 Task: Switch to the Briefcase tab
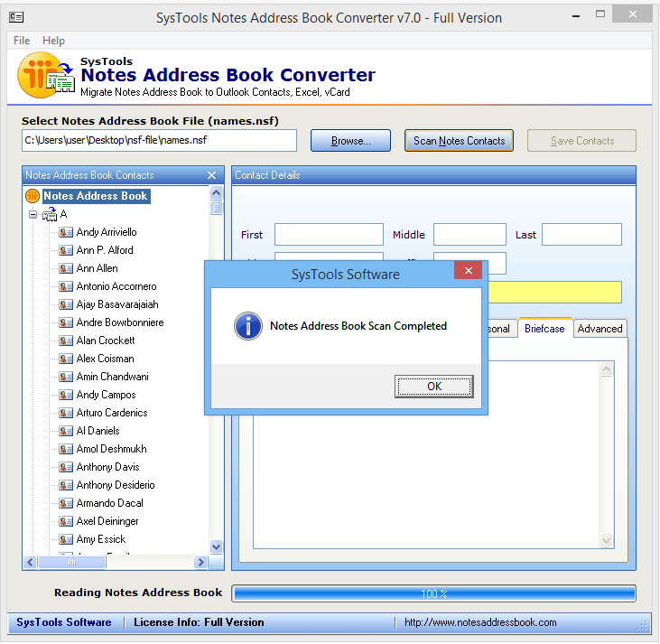[x=544, y=329]
